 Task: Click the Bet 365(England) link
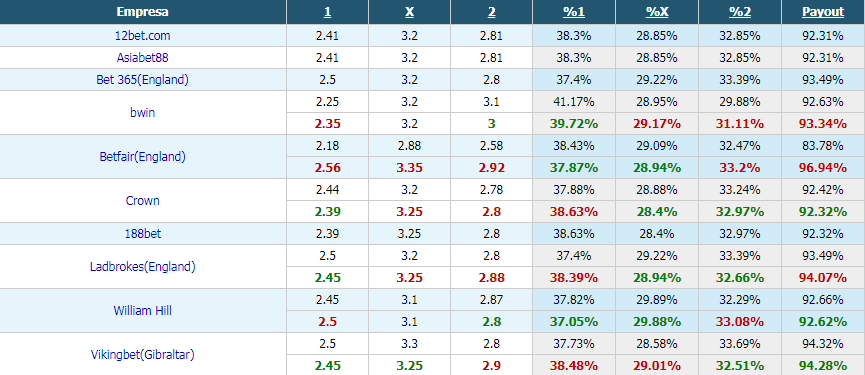coord(143,80)
